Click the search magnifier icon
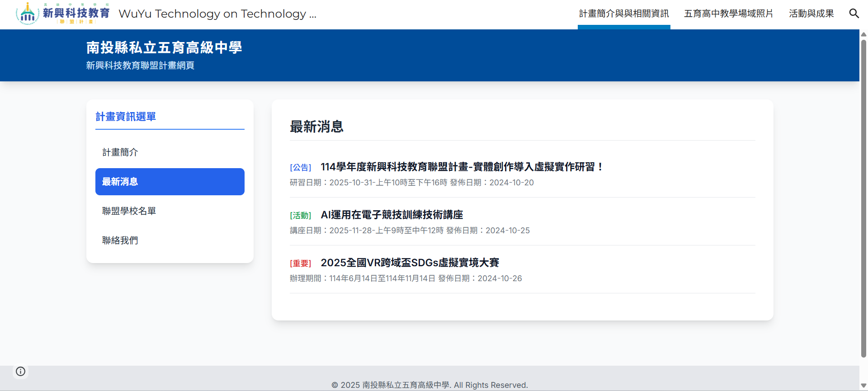 tap(854, 14)
